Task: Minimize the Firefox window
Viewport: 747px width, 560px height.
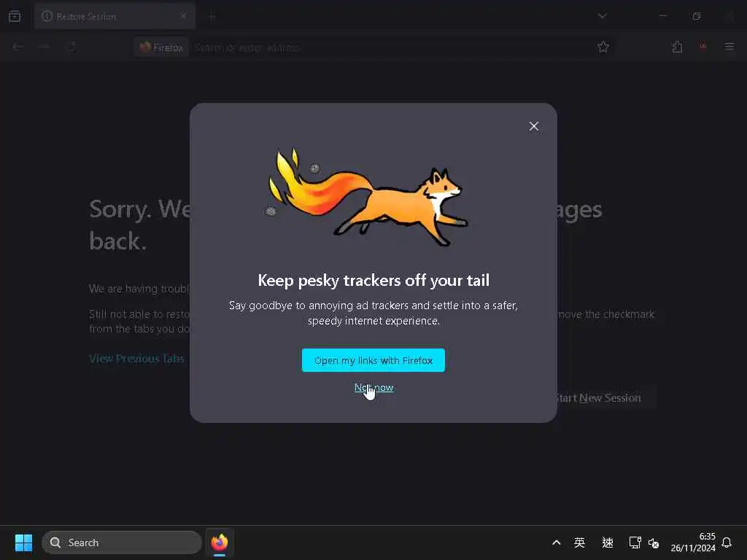Action: (x=662, y=16)
